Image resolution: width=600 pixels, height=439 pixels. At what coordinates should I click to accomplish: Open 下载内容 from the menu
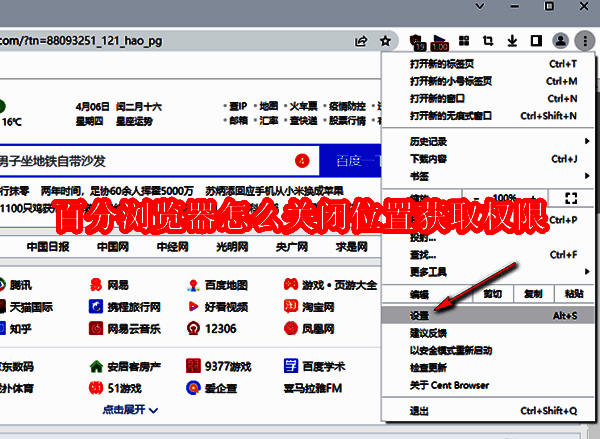point(488,159)
